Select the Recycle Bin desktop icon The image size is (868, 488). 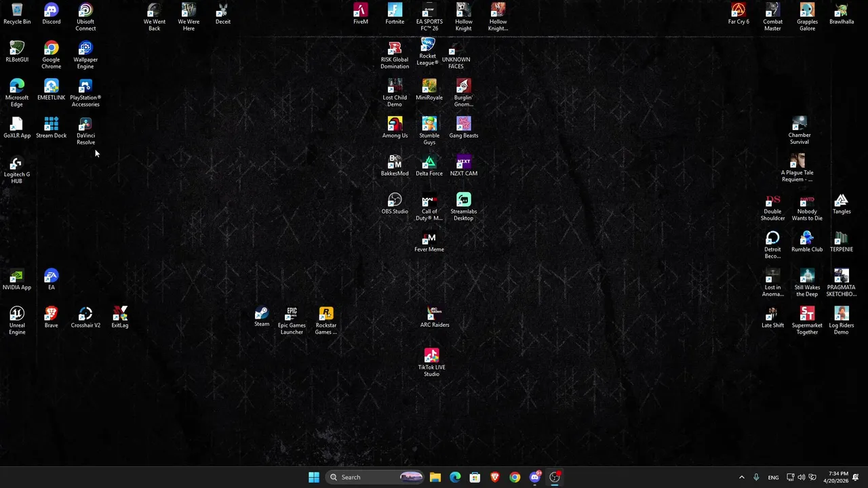click(x=17, y=14)
